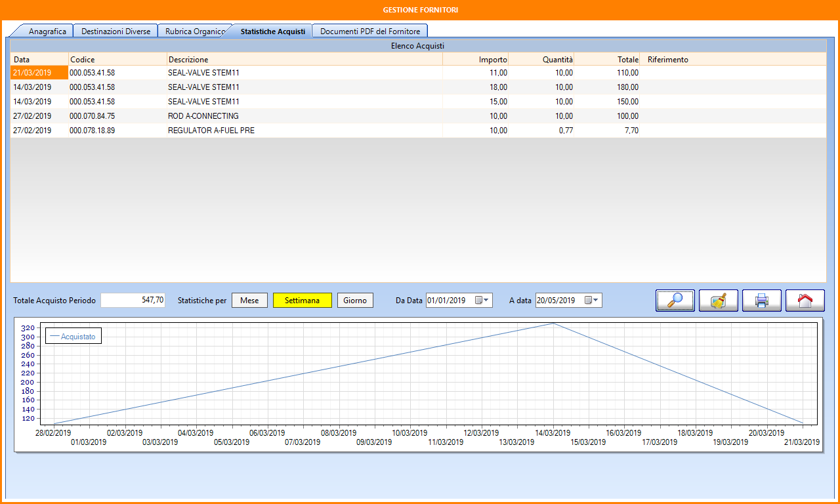This screenshot has height=504, width=840.
Task: Click the Totale column header
Action: tap(607, 59)
